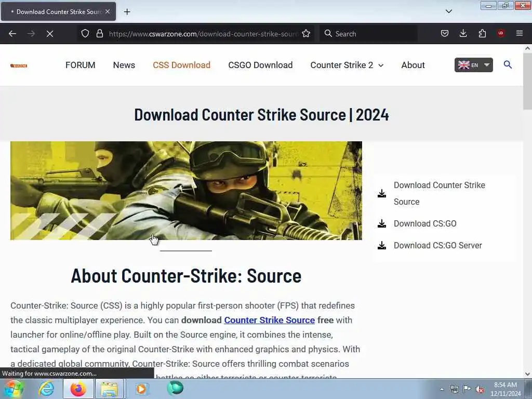Open Windows Media Player taskbar icon
Screen dimensions: 532x399
pyautogui.click(x=141, y=389)
